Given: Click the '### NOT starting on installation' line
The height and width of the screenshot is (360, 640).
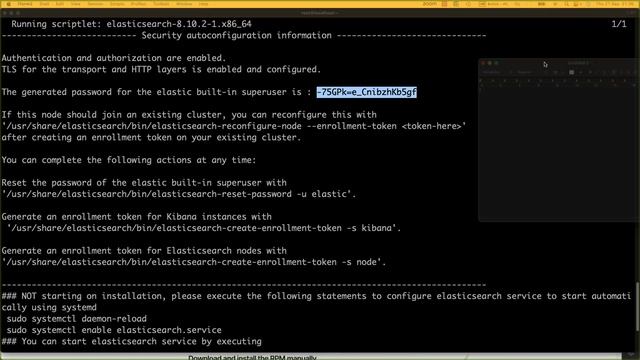Looking at the screenshot, I should coord(316,296).
